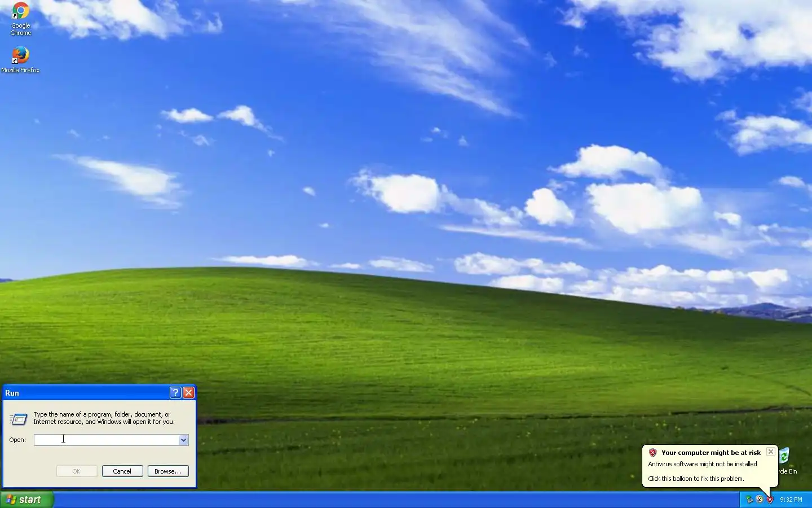The height and width of the screenshot is (508, 812).
Task: Open the Start menu
Action: pos(27,500)
